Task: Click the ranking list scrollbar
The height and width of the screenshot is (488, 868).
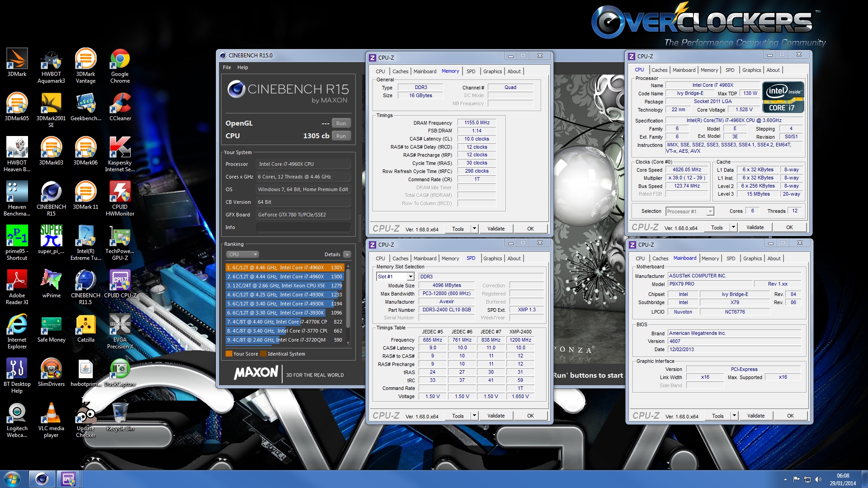Action: [x=348, y=305]
